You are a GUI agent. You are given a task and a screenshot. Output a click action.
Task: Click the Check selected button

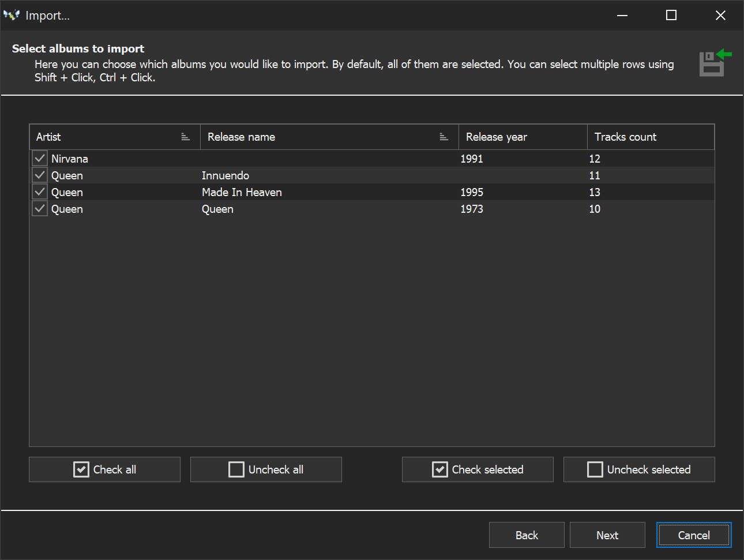point(478,469)
